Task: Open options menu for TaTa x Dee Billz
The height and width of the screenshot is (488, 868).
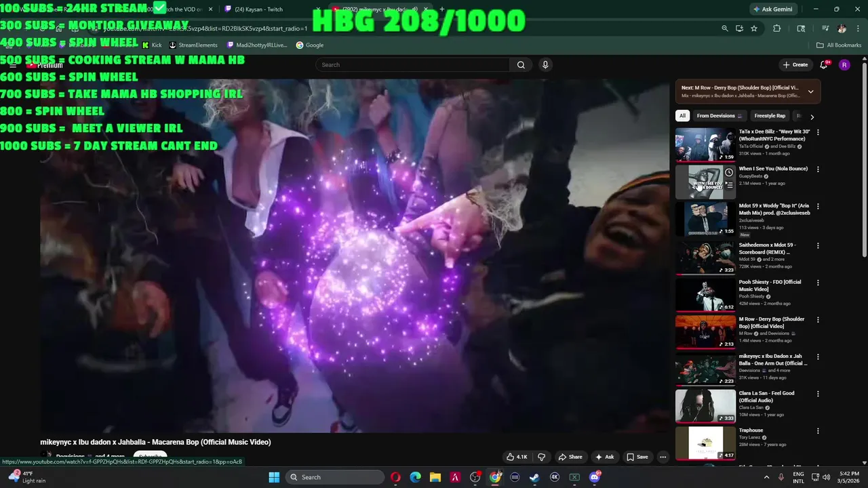Action: (x=818, y=132)
